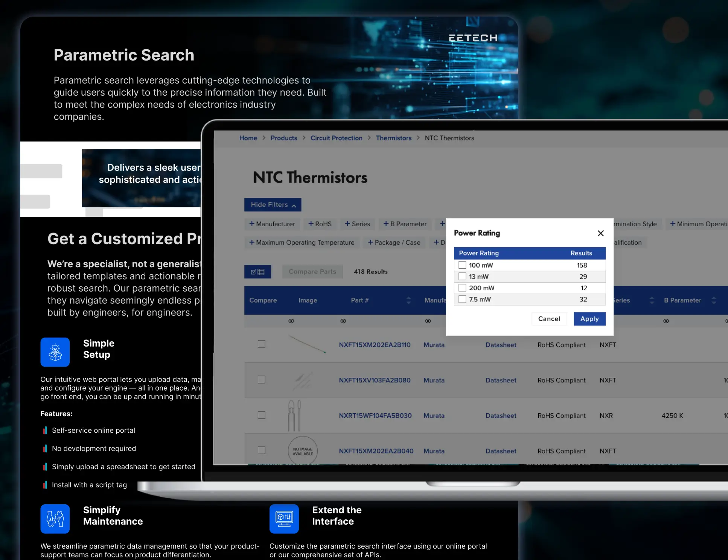Click the NXFT15XM202EA2B110 product thumbnail

tap(307, 344)
